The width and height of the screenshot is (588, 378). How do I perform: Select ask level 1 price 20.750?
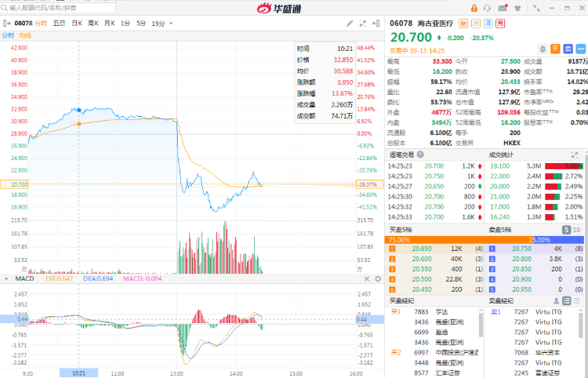pos(521,249)
